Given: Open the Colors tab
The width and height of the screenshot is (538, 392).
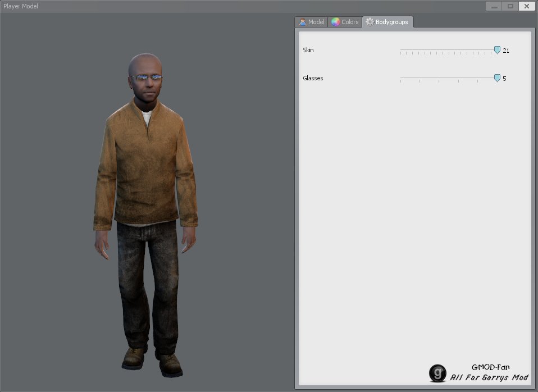Looking at the screenshot, I should coord(345,22).
